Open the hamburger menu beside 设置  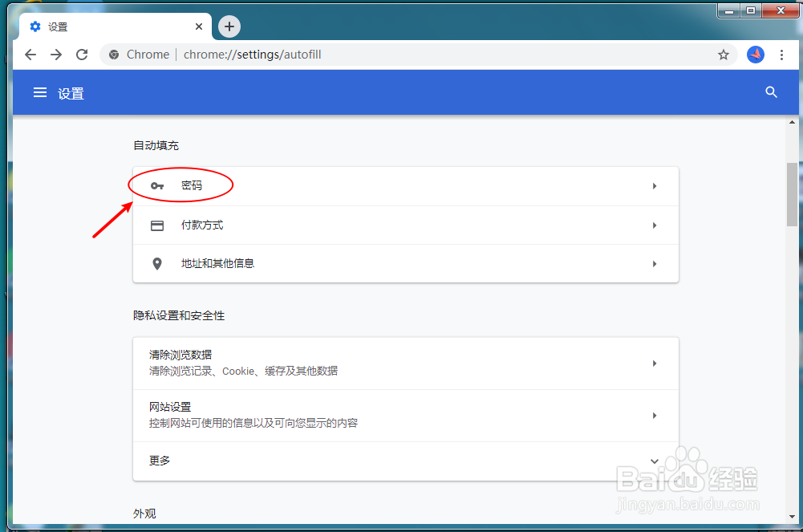[40, 92]
